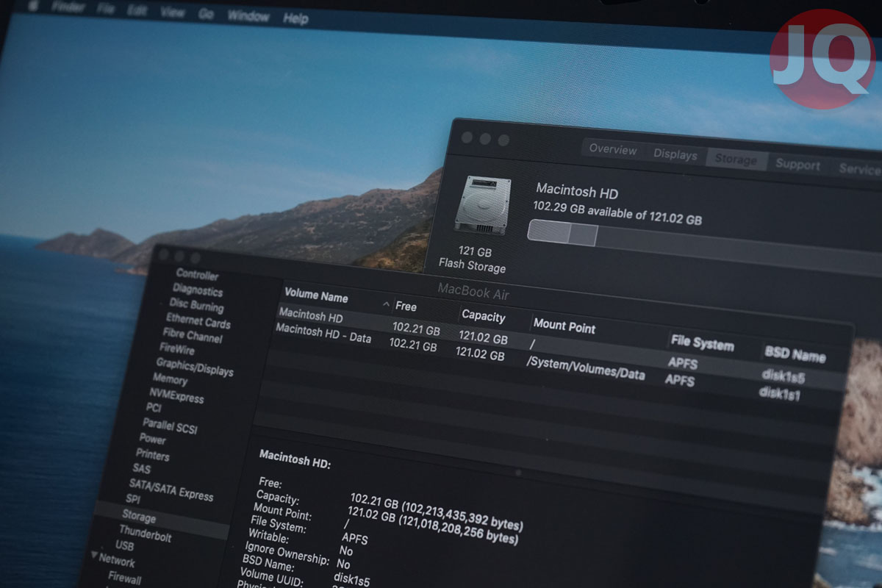Image resolution: width=882 pixels, height=588 pixels.
Task: Click the "MacBook Air" window title
Action: coord(473,291)
